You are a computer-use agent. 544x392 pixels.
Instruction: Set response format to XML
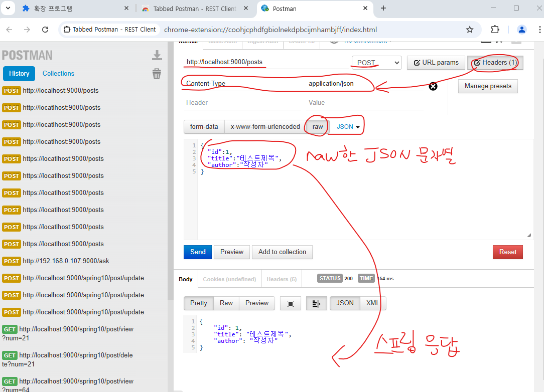point(373,303)
